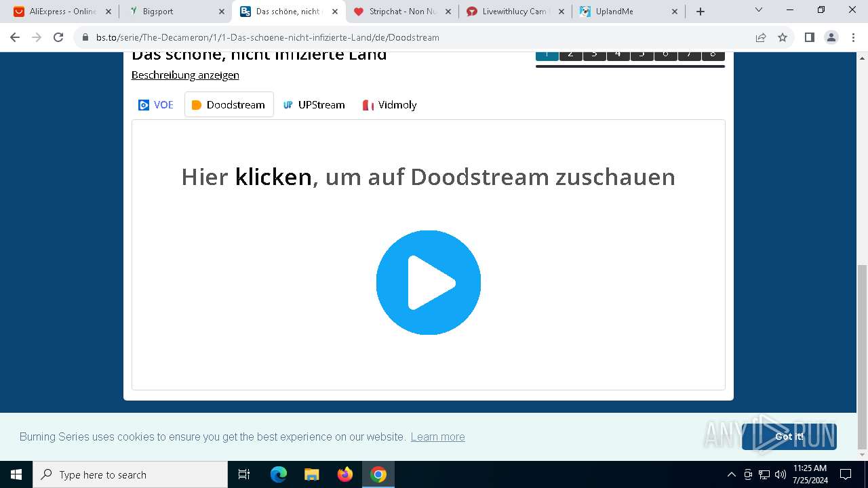Close the Bigsport browser tab
868x488 pixels.
pyautogui.click(x=222, y=12)
